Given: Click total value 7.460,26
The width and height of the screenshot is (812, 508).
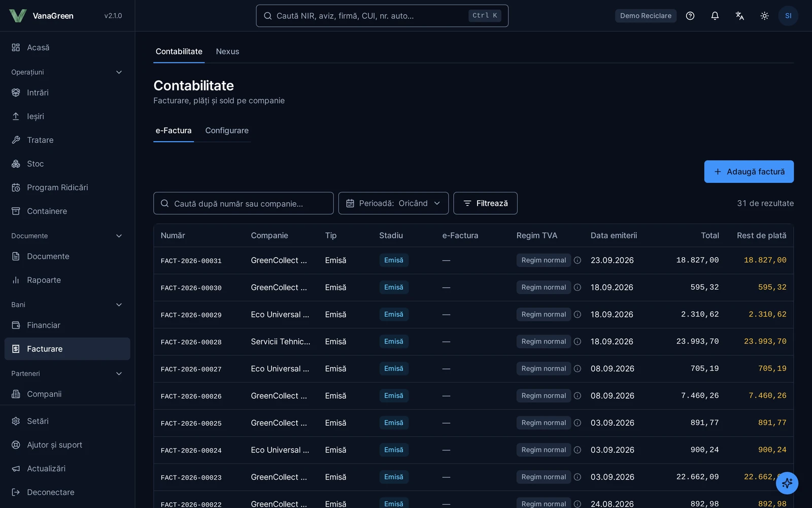Looking at the screenshot, I should click(700, 396).
